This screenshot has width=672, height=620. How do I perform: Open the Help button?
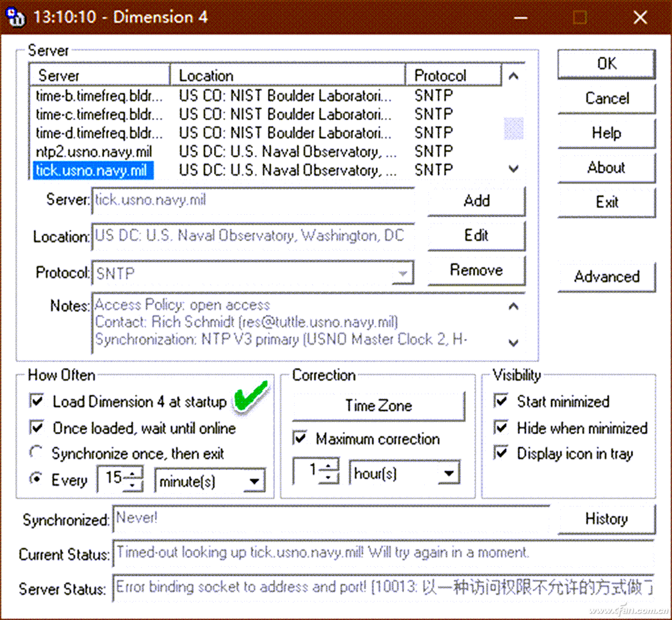click(607, 133)
